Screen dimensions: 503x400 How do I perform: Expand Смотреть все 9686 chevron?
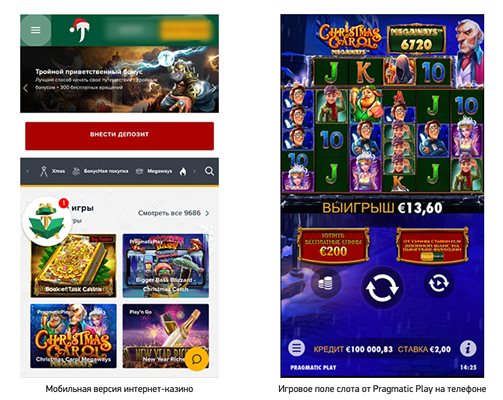point(207,213)
